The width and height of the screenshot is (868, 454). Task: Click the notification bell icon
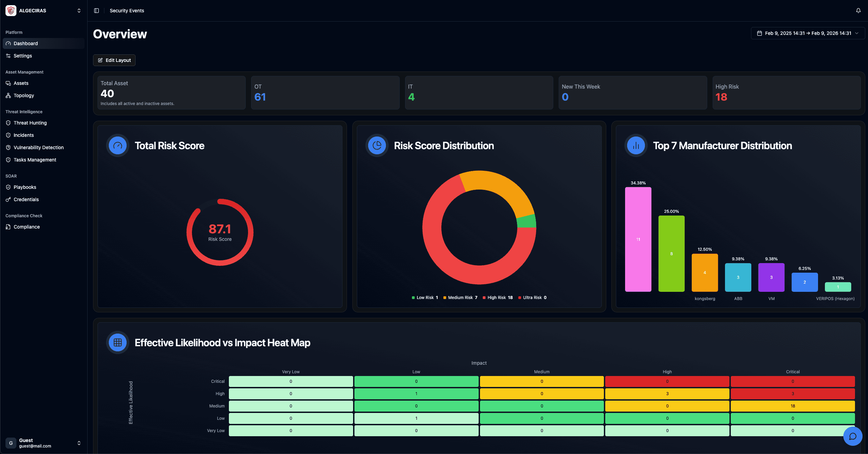[x=858, y=11]
